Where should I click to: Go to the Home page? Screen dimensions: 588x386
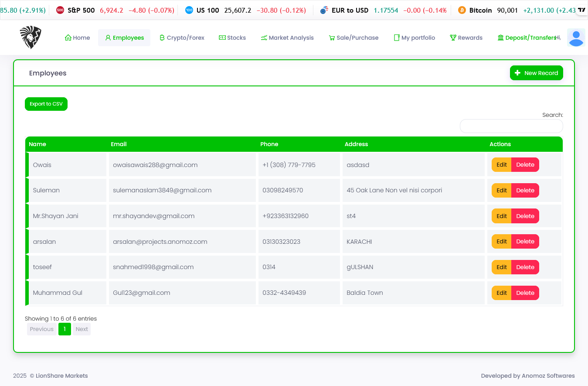tap(77, 38)
